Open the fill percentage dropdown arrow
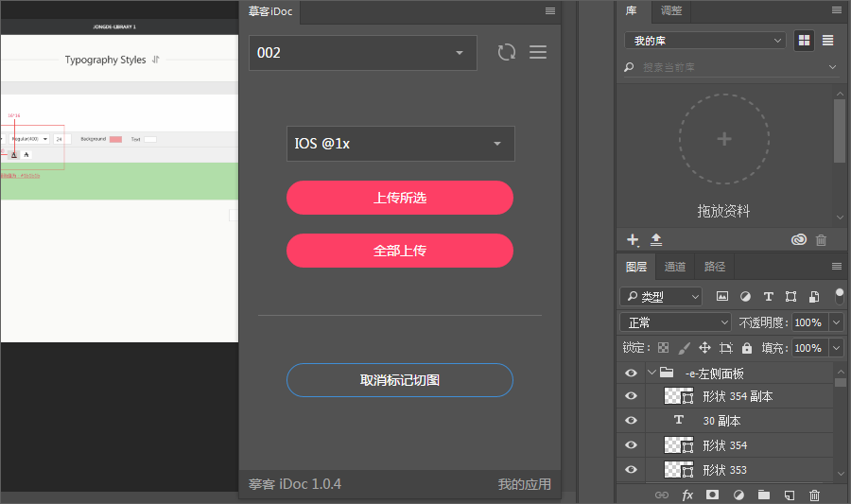Viewport: 851px width, 504px height. (x=837, y=348)
